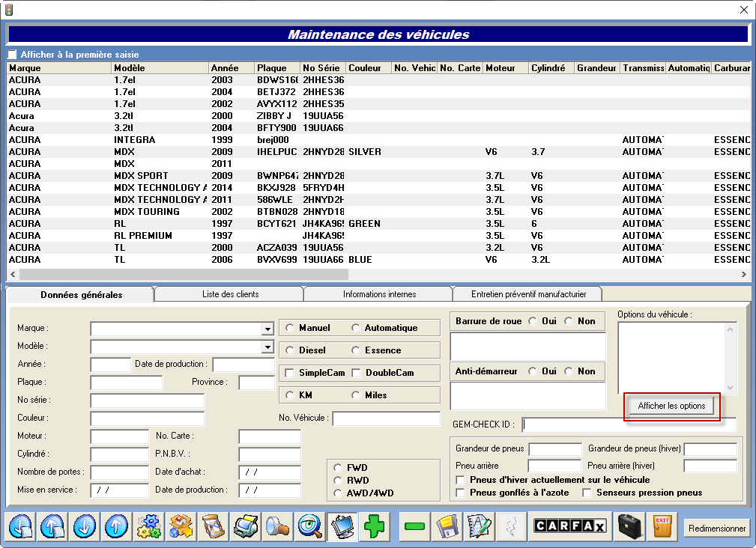Viewport: 756px width, 548px height.
Task: Select the RL PREMIUM row
Action: pos(378,236)
